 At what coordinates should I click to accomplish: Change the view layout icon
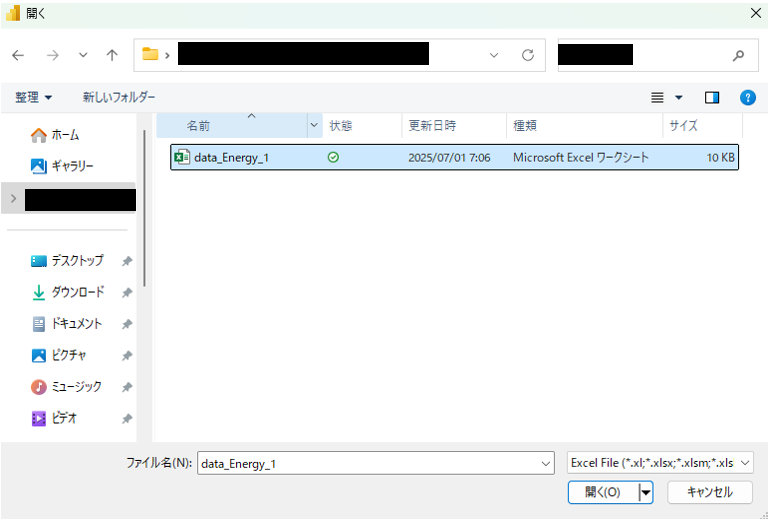[x=657, y=98]
